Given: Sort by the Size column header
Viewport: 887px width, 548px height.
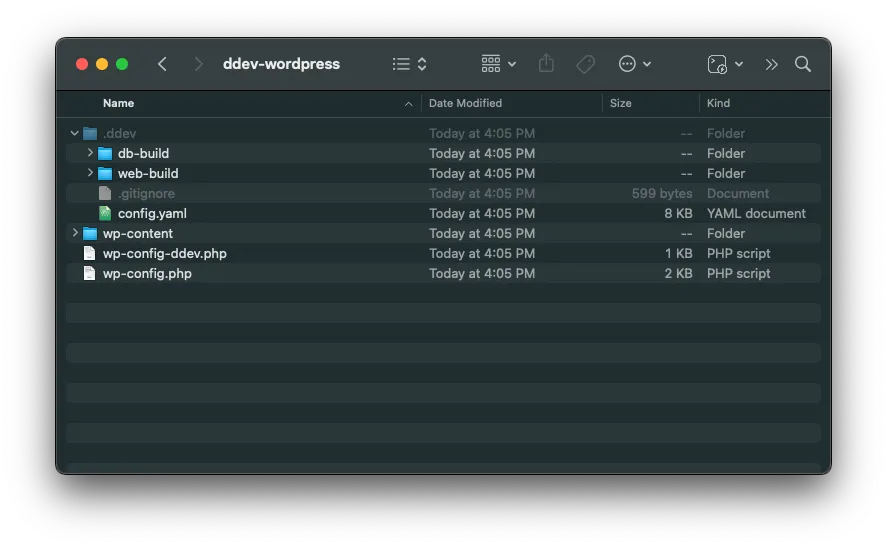Looking at the screenshot, I should [x=621, y=103].
